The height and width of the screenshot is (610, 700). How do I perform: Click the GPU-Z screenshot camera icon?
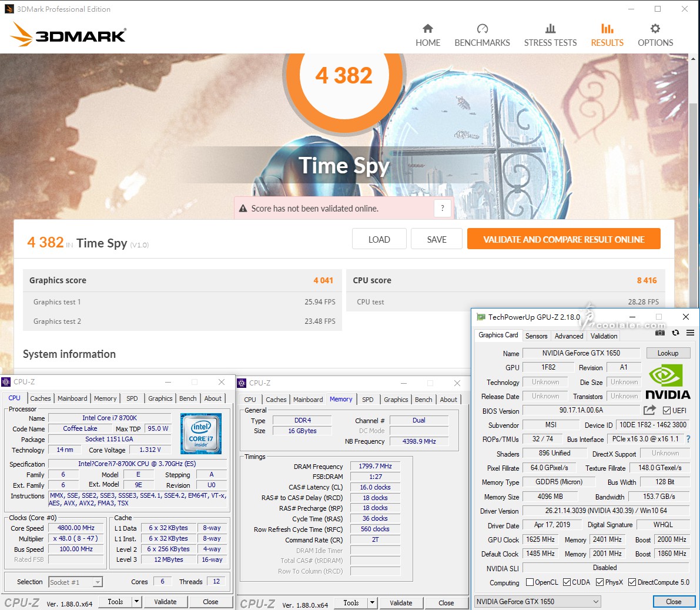pos(660,333)
